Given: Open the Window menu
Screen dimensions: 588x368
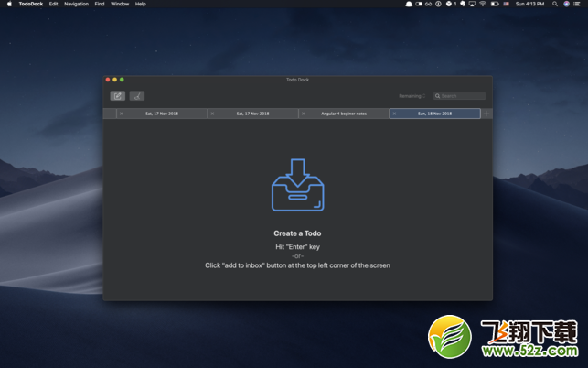Looking at the screenshot, I should [120, 4].
